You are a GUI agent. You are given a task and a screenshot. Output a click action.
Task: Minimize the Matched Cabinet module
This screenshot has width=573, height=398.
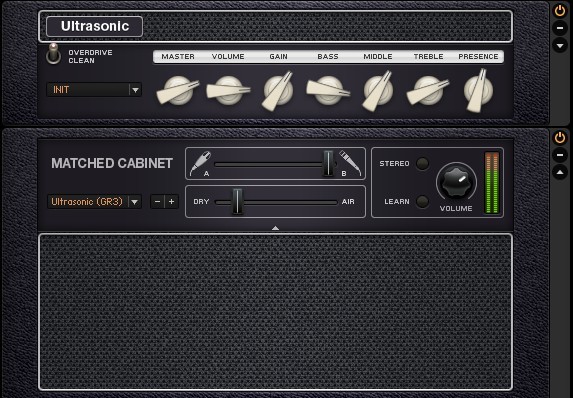559,155
